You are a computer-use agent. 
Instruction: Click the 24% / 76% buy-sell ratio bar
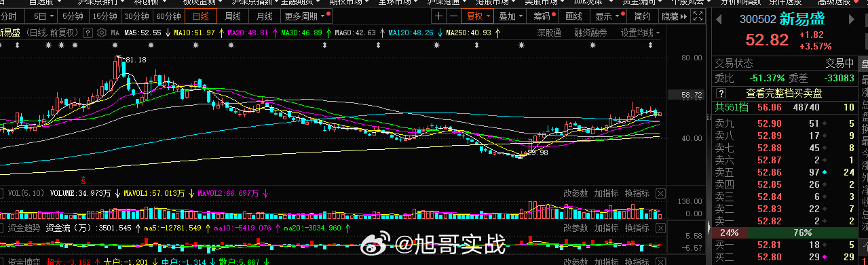[785, 233]
